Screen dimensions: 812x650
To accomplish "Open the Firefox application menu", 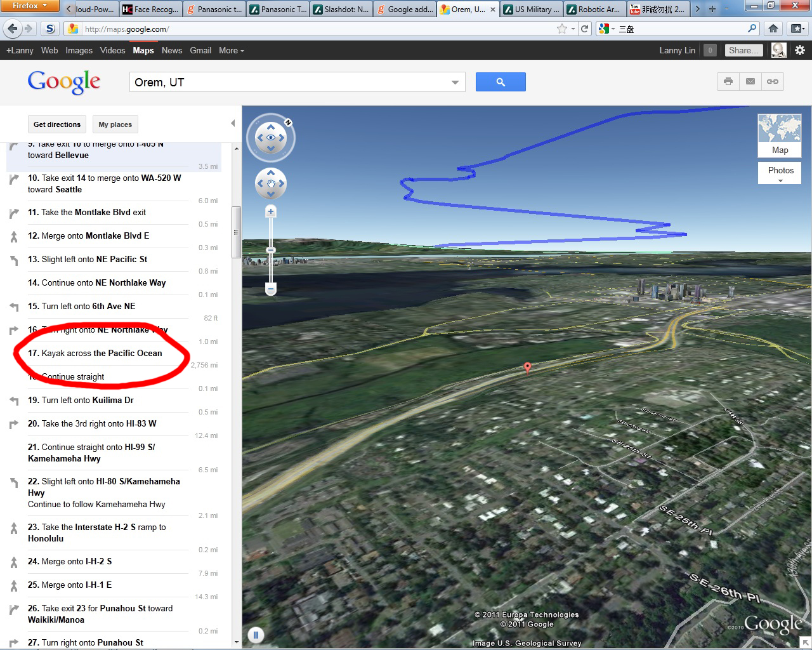I will (x=30, y=6).
